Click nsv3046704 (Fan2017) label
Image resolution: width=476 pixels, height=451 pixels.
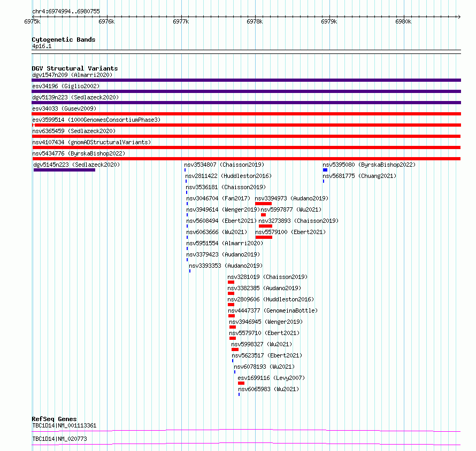tap(218, 198)
